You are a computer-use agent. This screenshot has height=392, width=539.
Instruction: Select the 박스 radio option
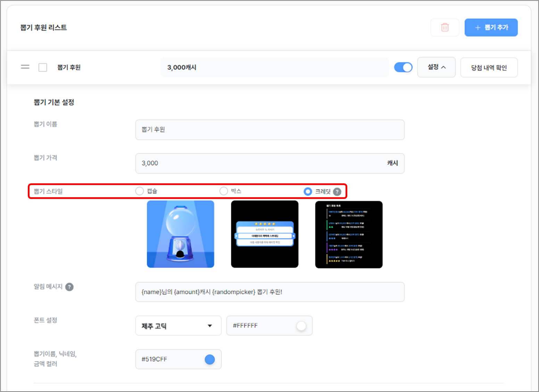click(x=224, y=191)
